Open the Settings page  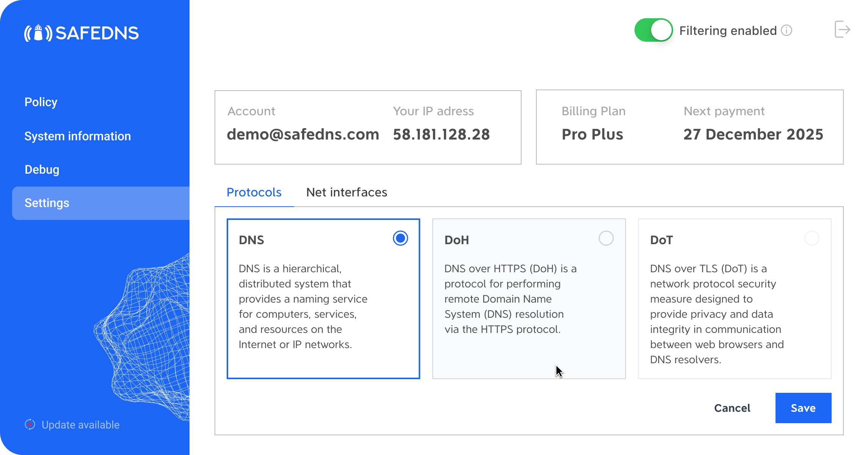click(47, 203)
